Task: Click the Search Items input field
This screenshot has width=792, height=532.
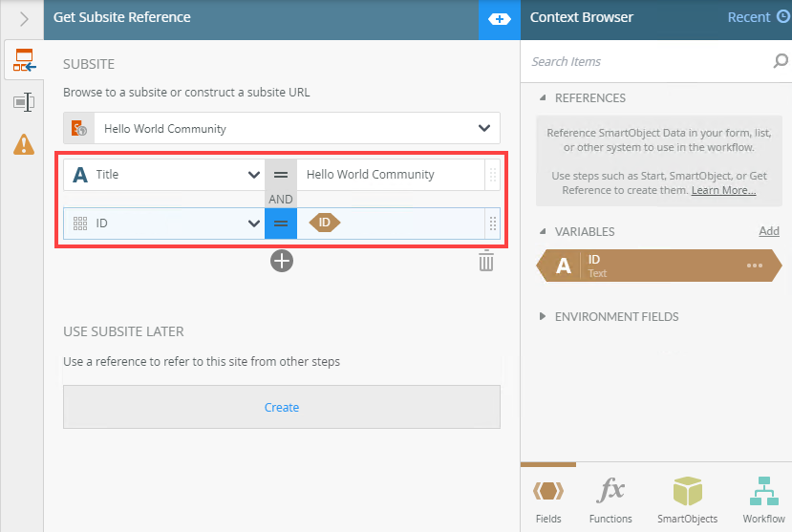Action: coord(645,61)
